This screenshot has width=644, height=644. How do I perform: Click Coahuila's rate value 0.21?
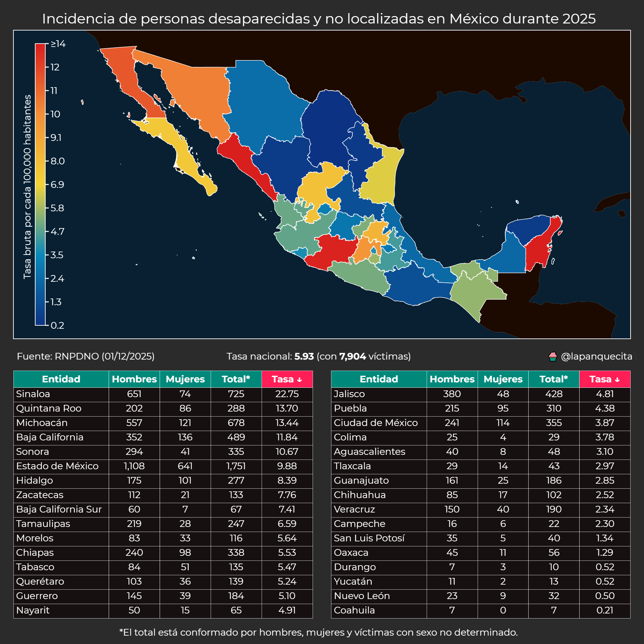[x=605, y=610]
